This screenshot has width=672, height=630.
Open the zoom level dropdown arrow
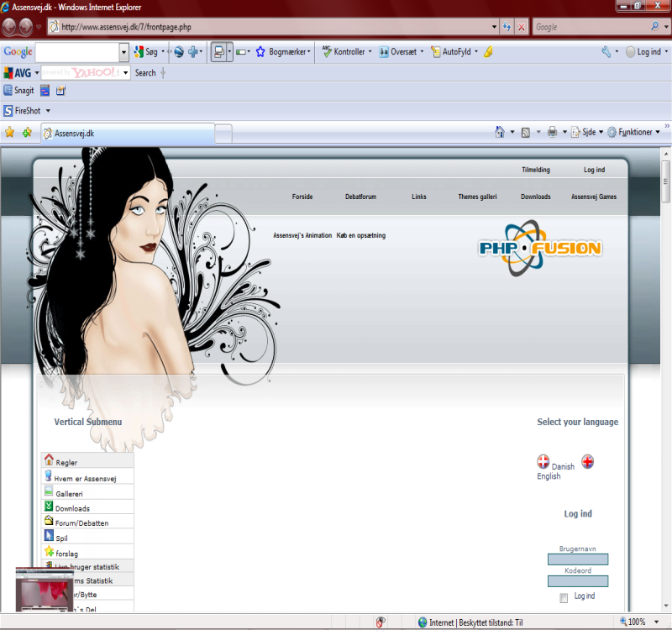(656, 622)
